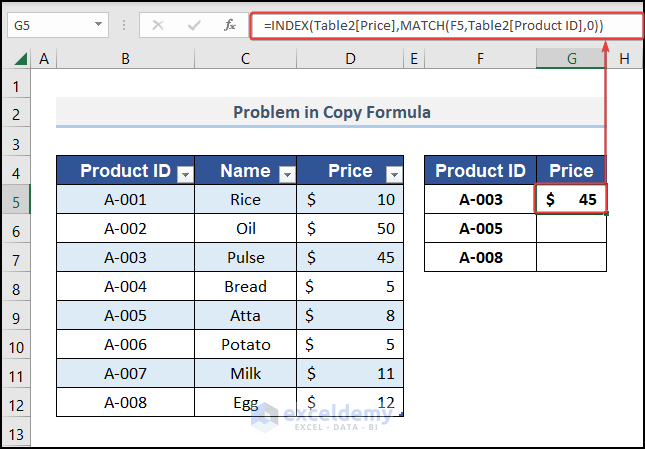This screenshot has width=645, height=449.
Task: Click the select-all corner triangle
Action: [17, 61]
